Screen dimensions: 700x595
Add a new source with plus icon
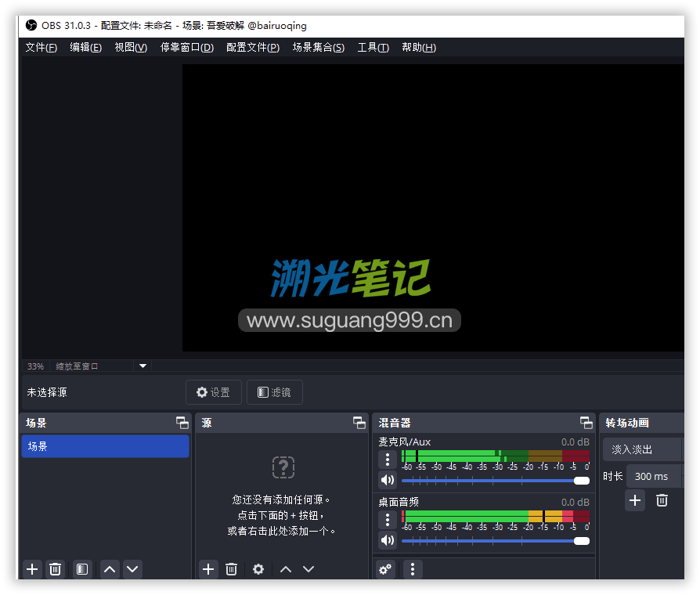(x=208, y=569)
